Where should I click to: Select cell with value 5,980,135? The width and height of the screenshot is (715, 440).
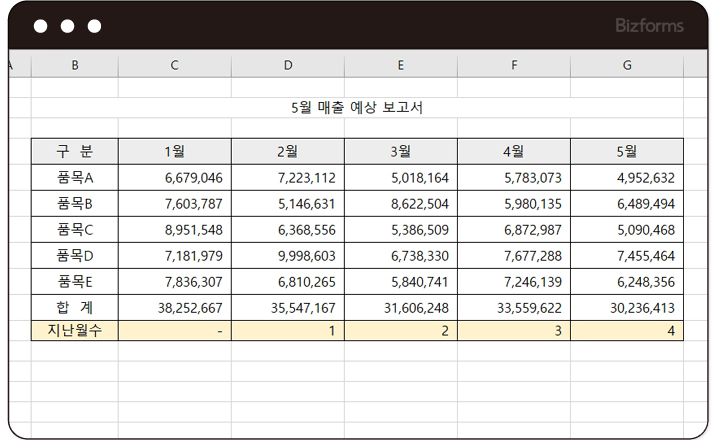514,203
